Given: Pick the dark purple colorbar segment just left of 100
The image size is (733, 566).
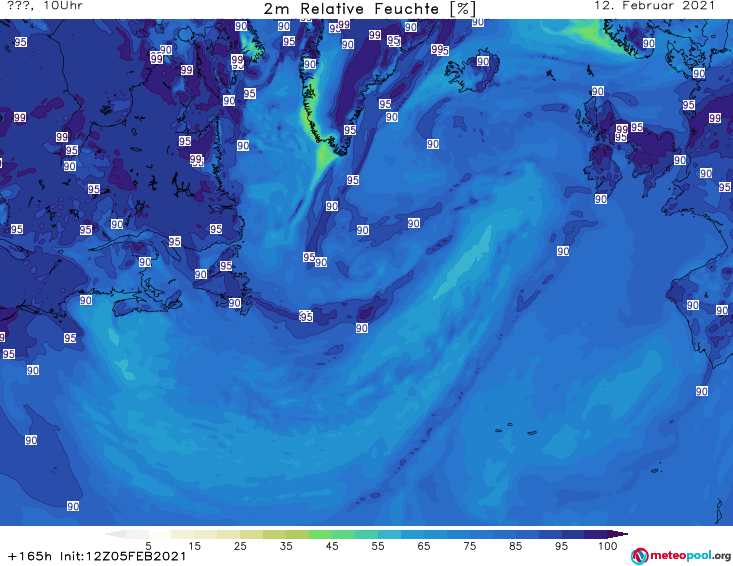Looking at the screenshot, I should tap(596, 534).
